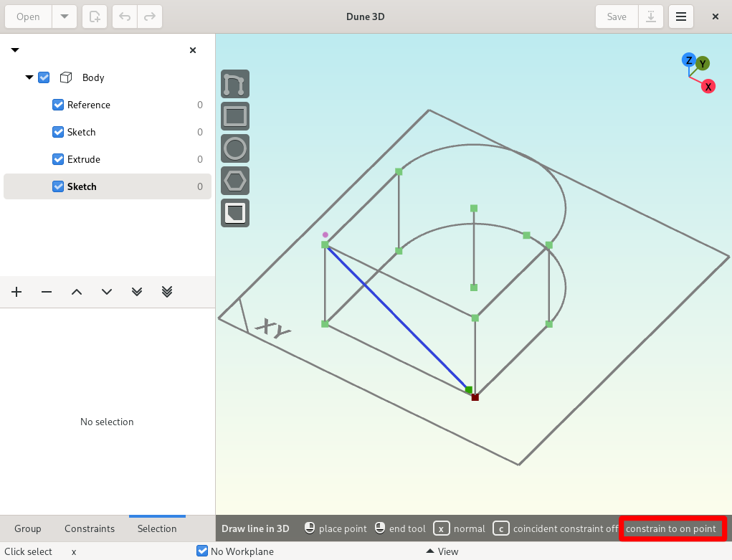Select the contour/line draw tool
Screen dimensions: 732x560
point(235,84)
